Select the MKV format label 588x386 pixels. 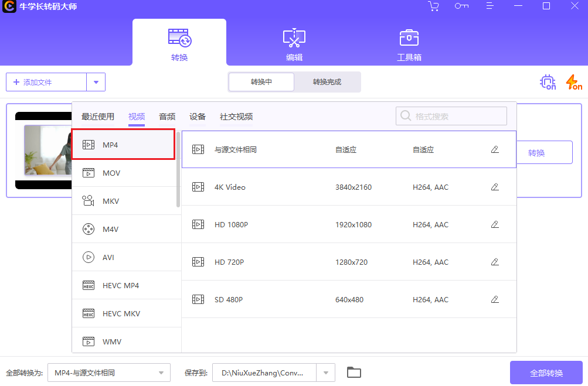pos(111,201)
